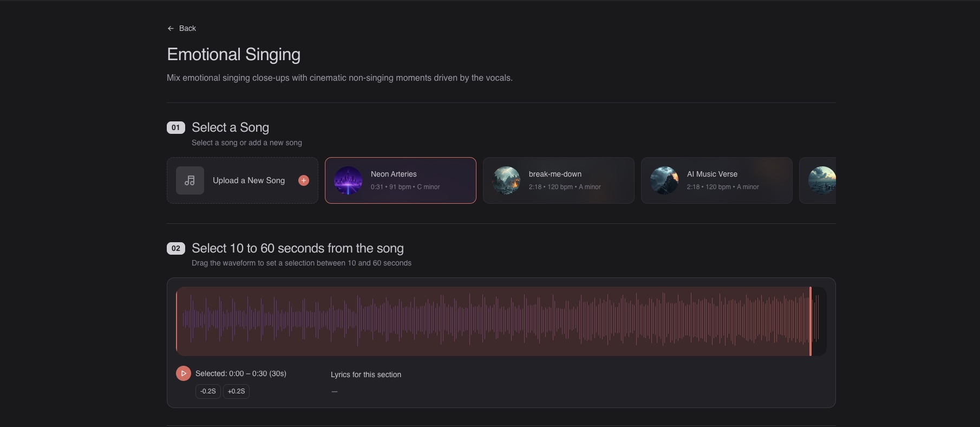Play the selected song section
The image size is (980, 427).
point(184,373)
